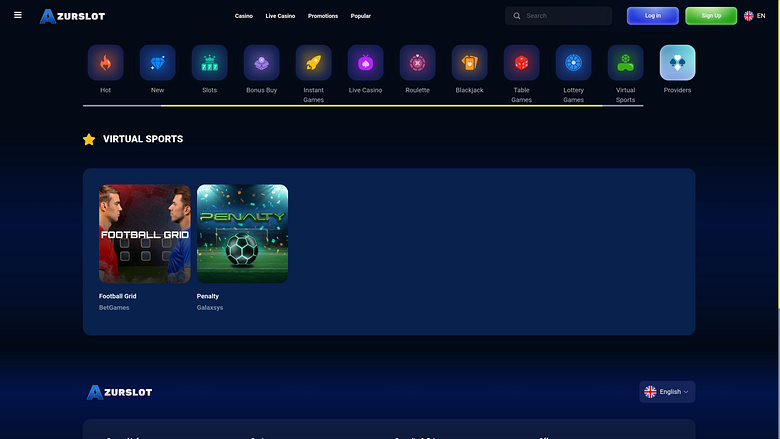Select the Bonus Buy category
The height and width of the screenshot is (439, 780).
262,63
